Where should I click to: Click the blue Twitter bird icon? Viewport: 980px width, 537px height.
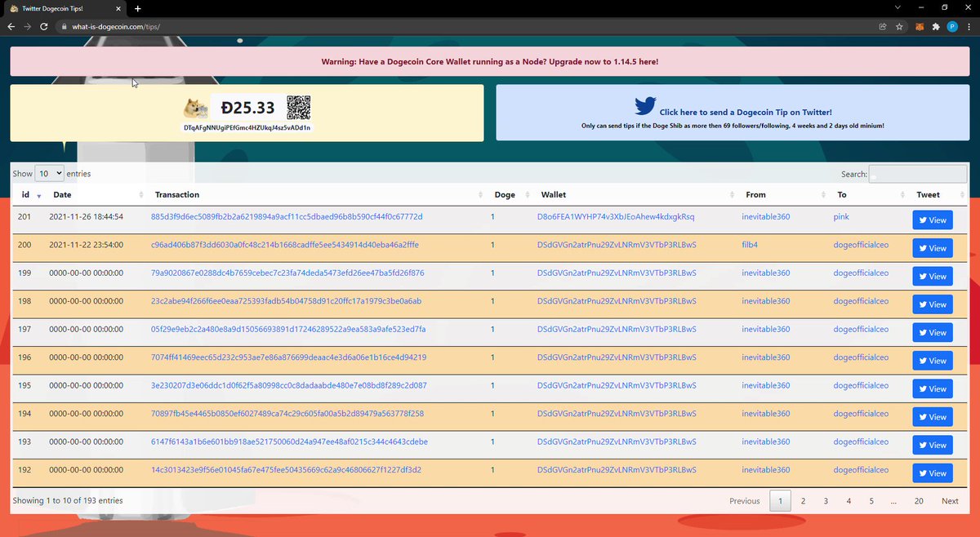pos(645,106)
